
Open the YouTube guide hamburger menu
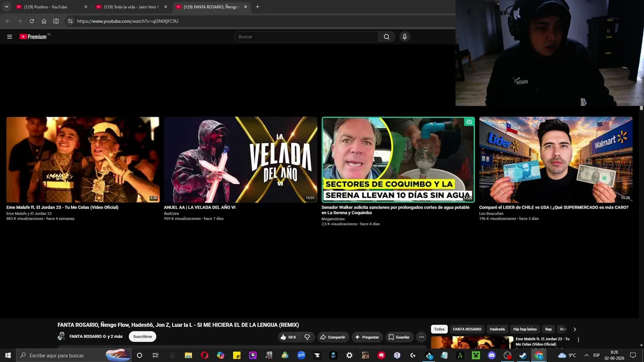coord(10,37)
